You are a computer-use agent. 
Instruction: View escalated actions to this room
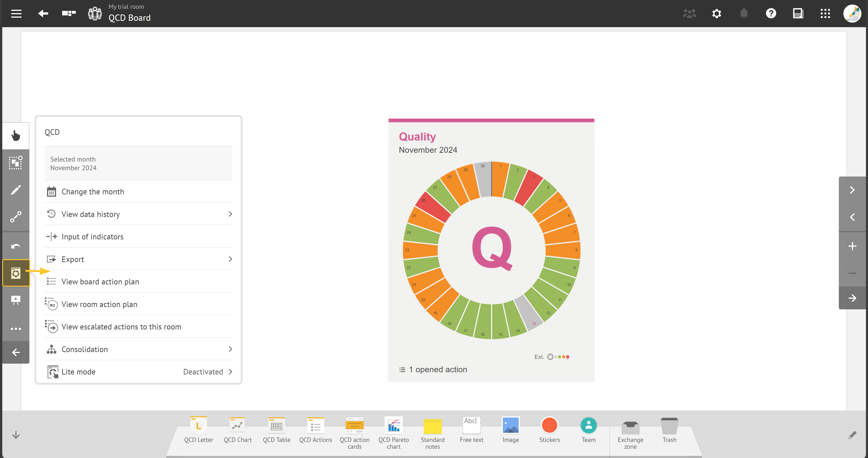click(x=121, y=326)
